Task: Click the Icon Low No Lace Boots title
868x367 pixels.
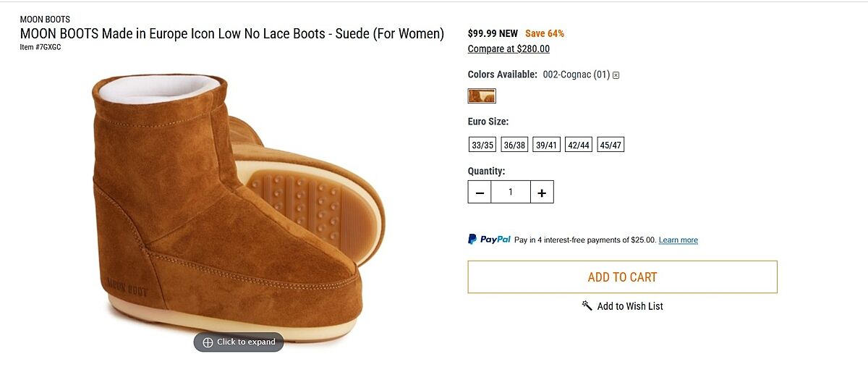Action: coord(231,34)
